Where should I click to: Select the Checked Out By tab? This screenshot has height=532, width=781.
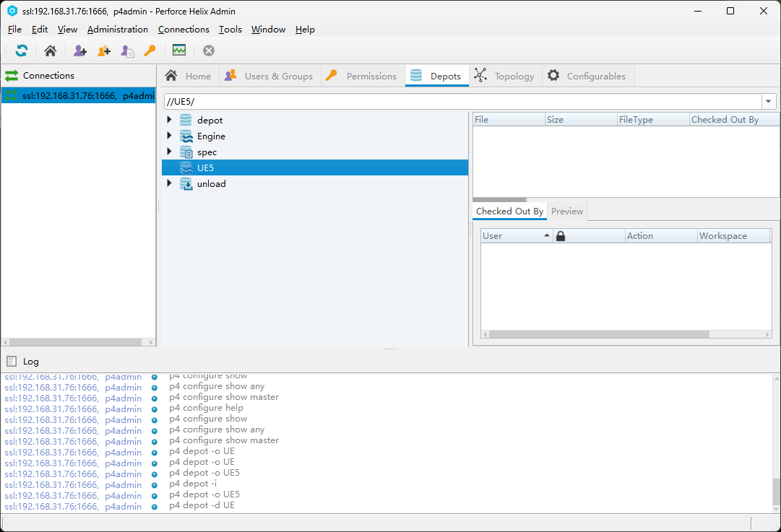coord(509,211)
